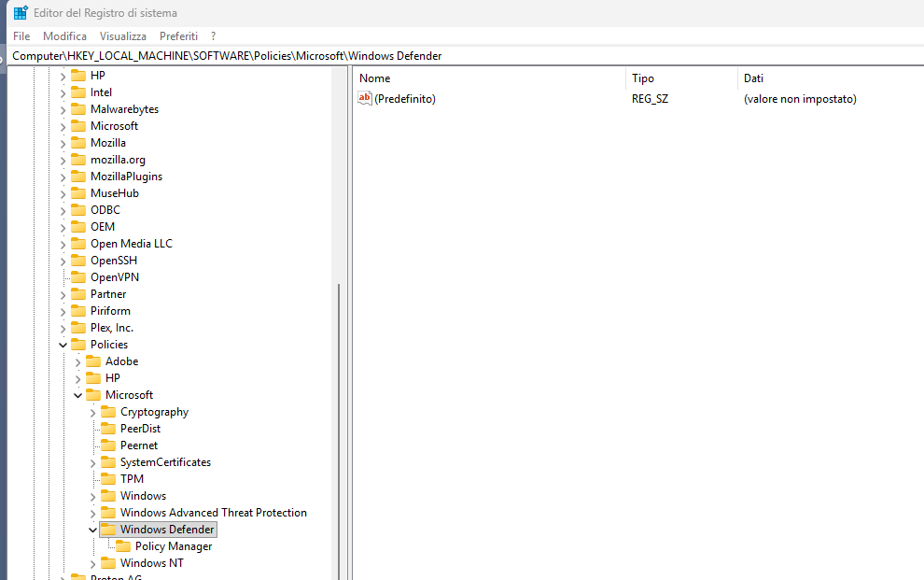Open the Visualizza menu
Image resolution: width=924 pixels, height=580 pixels.
pyautogui.click(x=123, y=35)
